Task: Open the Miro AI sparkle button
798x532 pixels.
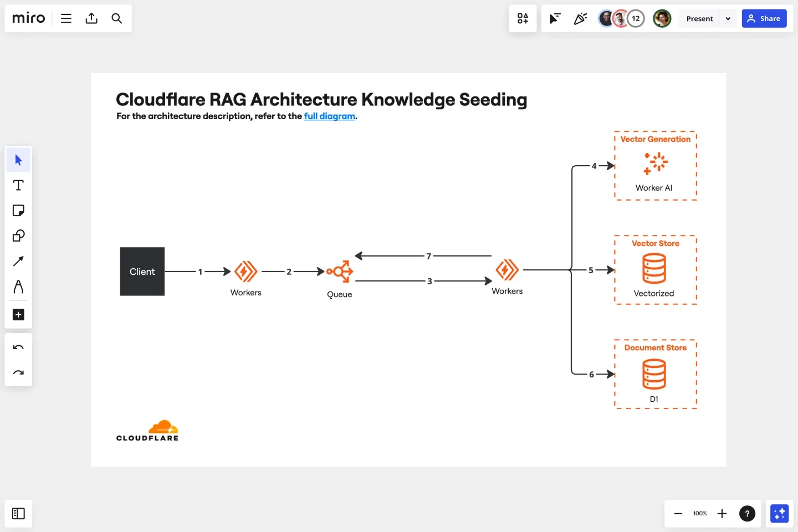Action: [x=779, y=514]
